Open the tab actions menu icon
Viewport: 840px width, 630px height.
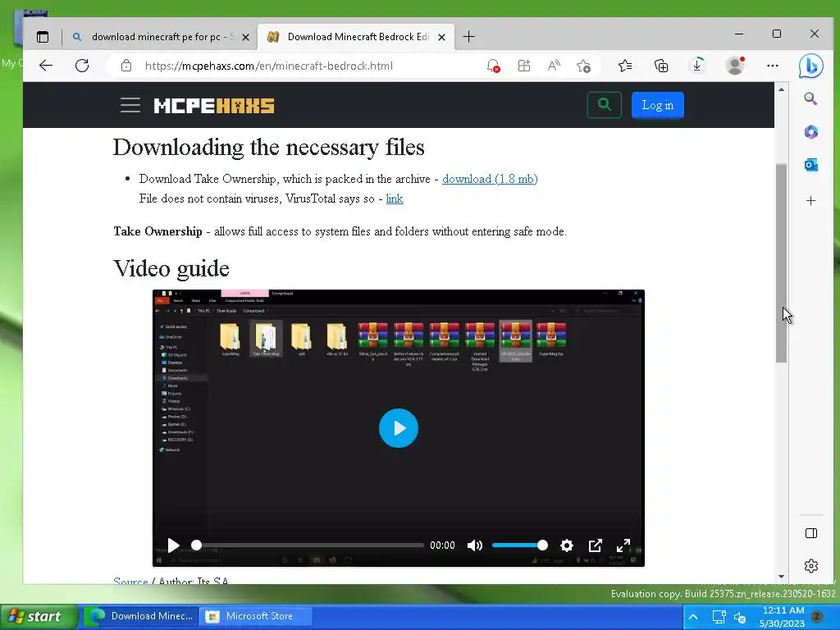[43, 37]
